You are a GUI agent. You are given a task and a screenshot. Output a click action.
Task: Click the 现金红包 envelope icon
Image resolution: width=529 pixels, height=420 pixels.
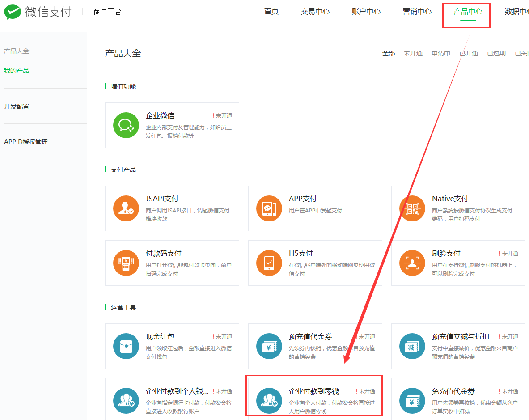point(126,347)
